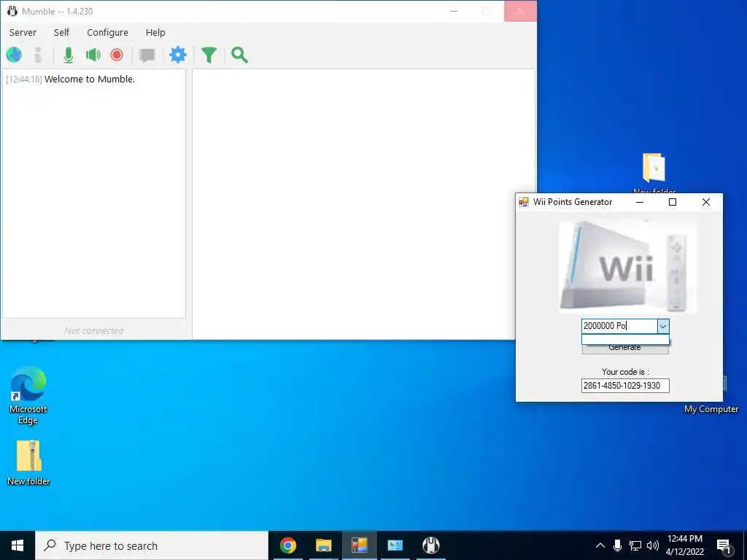The height and width of the screenshot is (560, 747).
Task: Click into the 2000000 Po points field
Action: tap(619, 326)
